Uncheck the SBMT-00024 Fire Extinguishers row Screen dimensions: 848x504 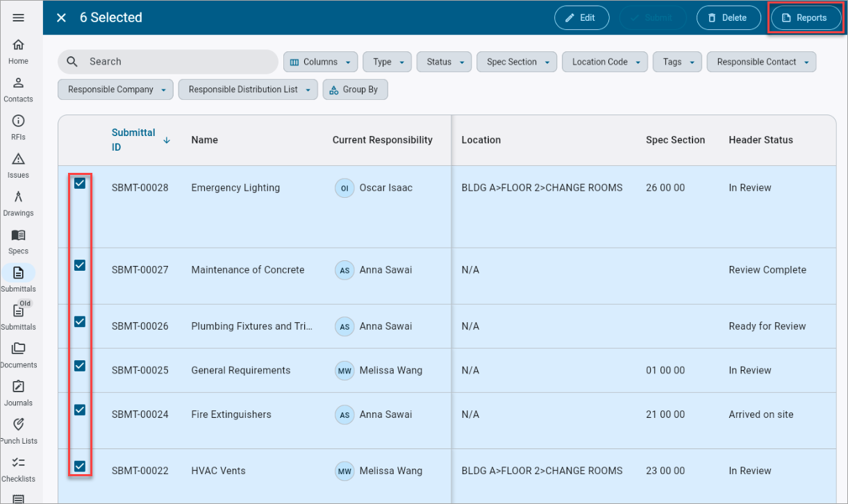click(80, 410)
